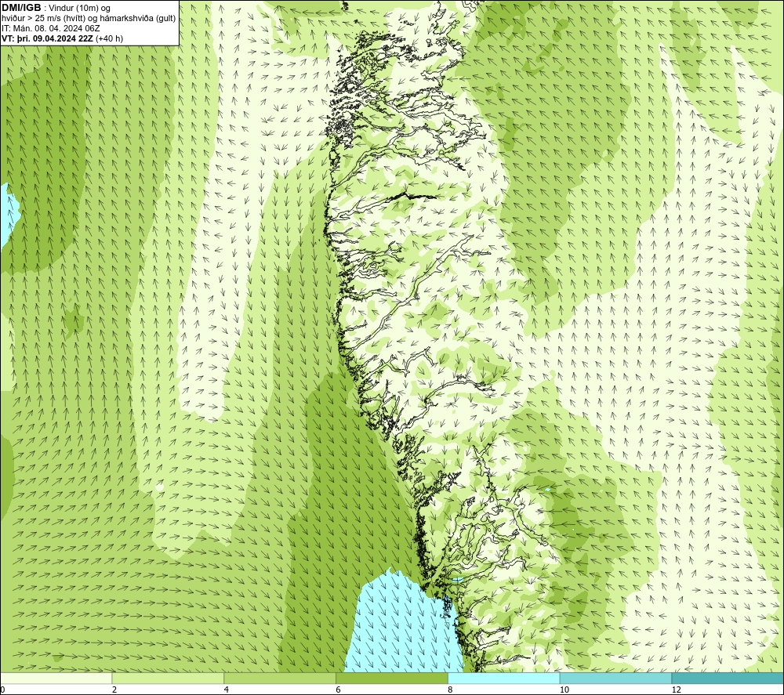Viewport: 784px width, 695px height.
Task: Click the '4' scale label
Action: pyautogui.click(x=227, y=690)
